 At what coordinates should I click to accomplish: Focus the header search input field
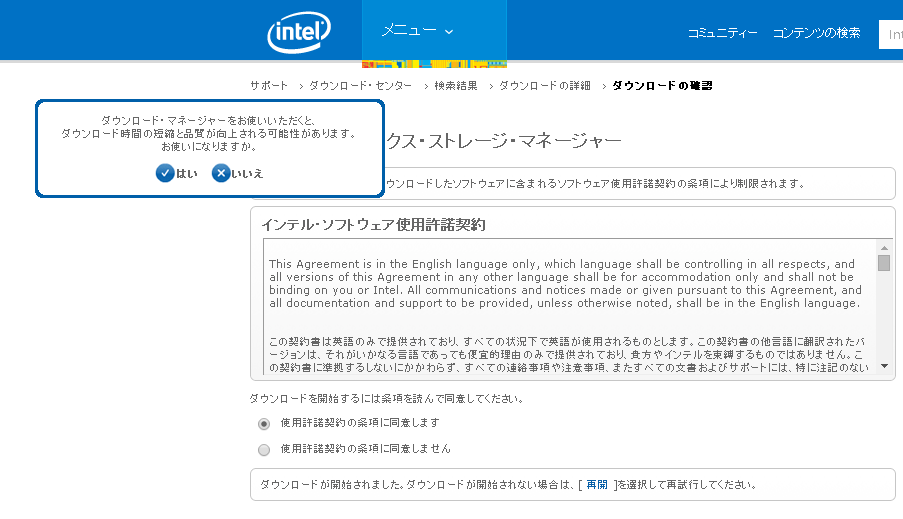[891, 35]
